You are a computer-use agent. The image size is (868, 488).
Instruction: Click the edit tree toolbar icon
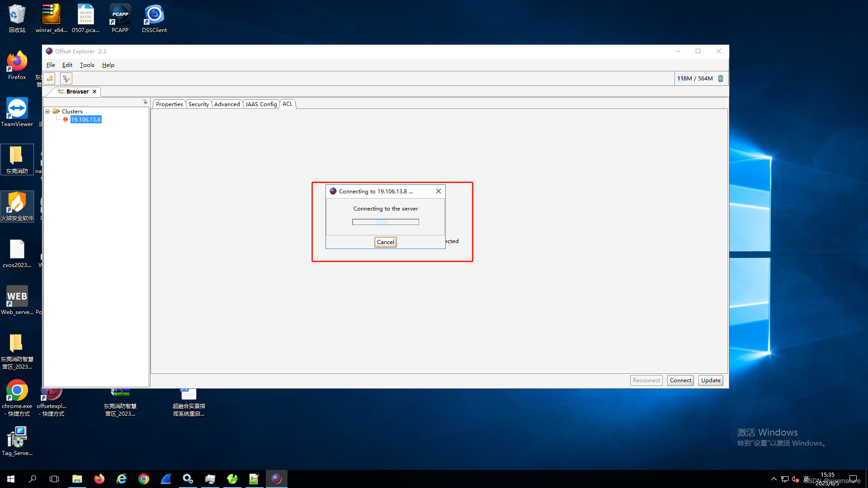click(x=66, y=79)
